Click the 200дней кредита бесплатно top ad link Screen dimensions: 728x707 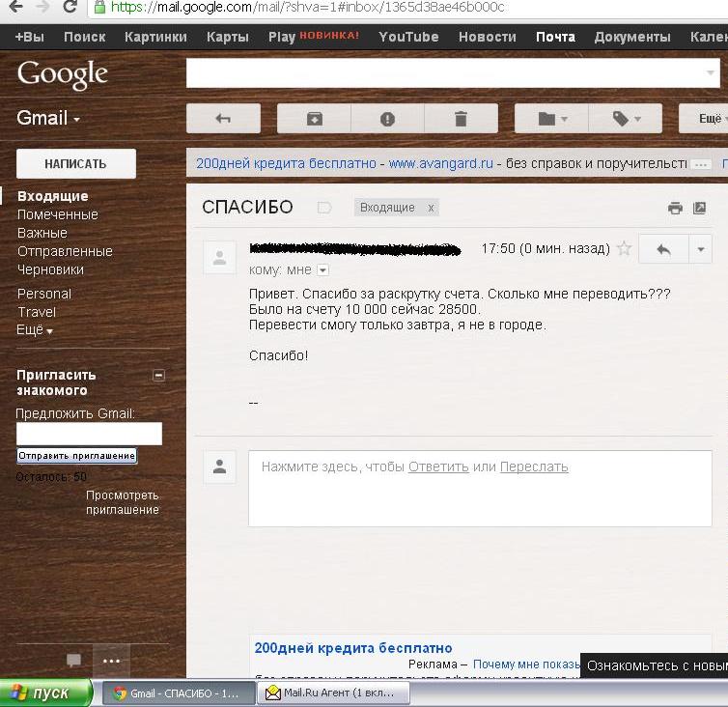pos(286,163)
